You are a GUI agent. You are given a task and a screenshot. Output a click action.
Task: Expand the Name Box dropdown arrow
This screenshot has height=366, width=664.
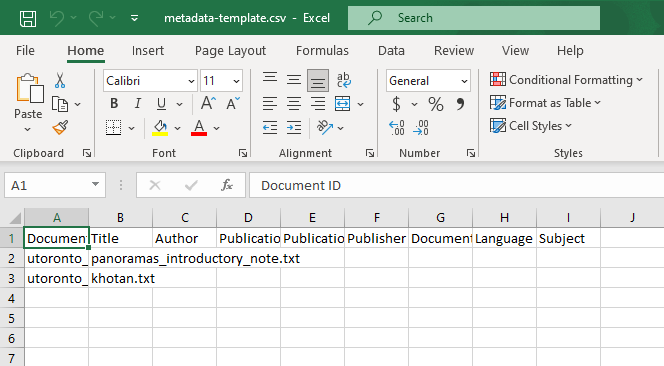95,184
